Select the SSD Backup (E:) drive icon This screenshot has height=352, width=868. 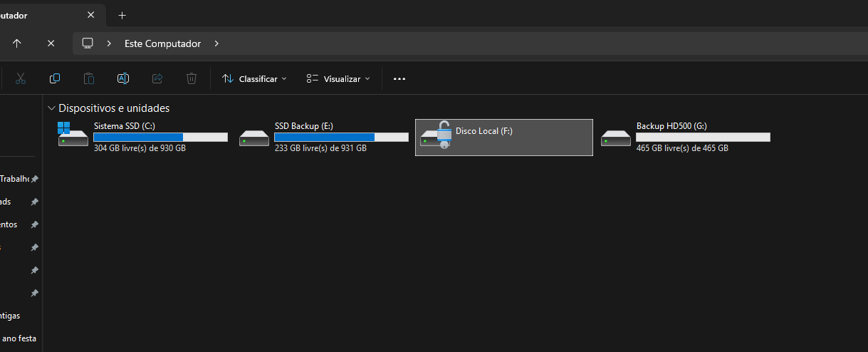pos(254,138)
